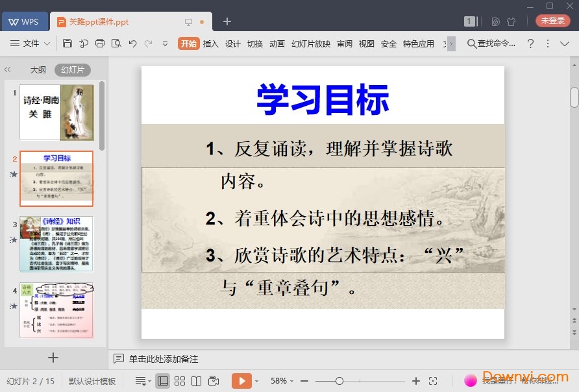Image resolution: width=579 pixels, height=392 pixels.
Task: Open the vertical three-dot more options
Action: click(x=548, y=43)
